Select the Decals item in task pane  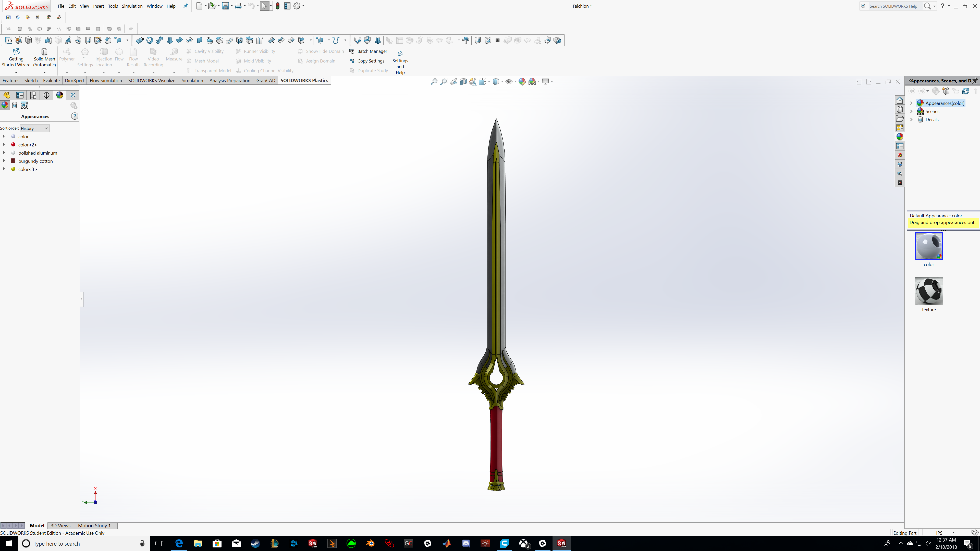point(932,119)
